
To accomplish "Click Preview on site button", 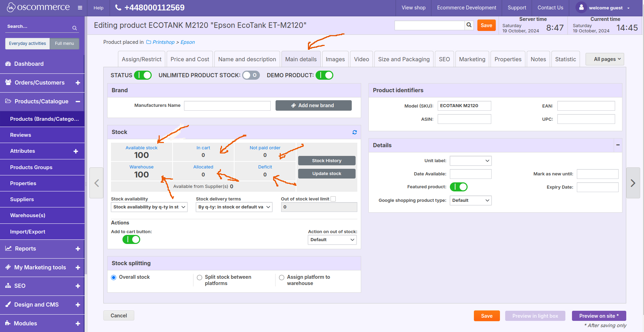I will click(599, 316).
